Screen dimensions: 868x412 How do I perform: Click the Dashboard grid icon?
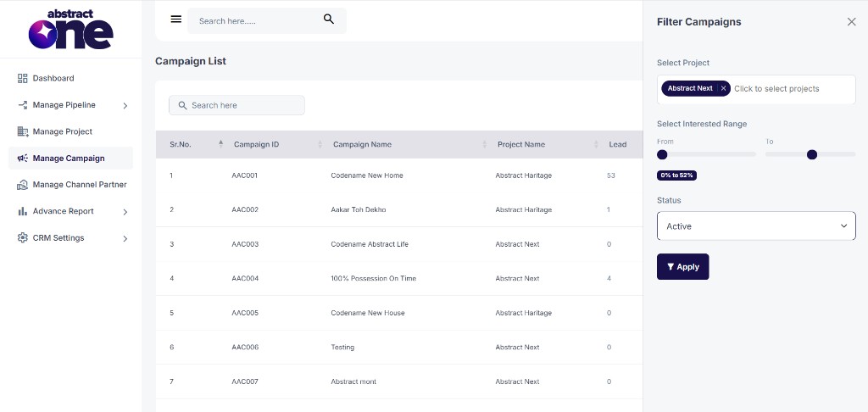pos(23,78)
